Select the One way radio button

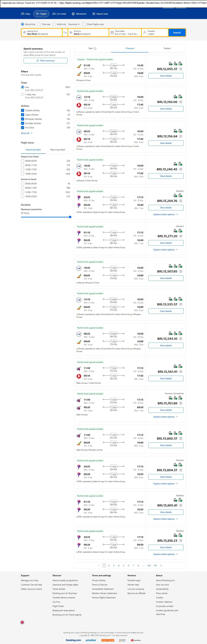coord(39,24)
